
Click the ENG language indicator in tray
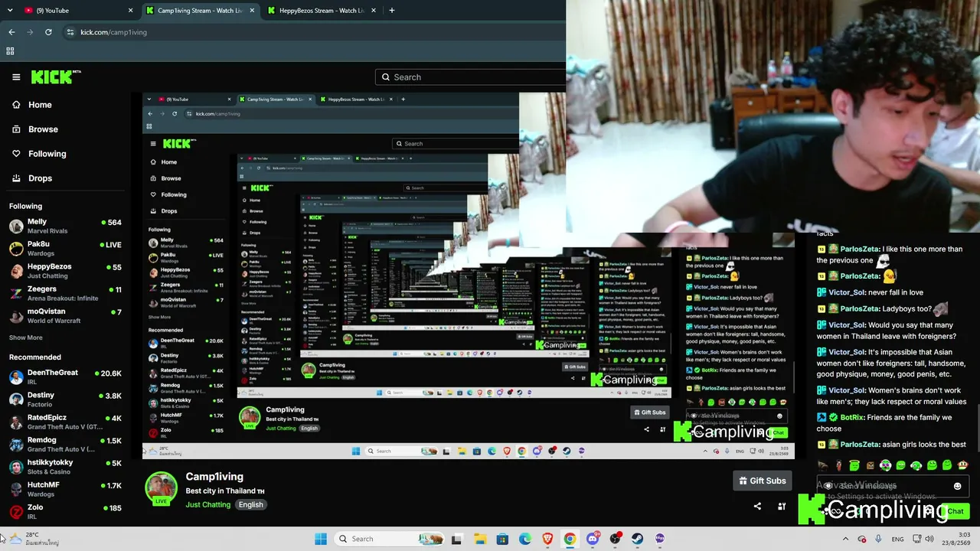pyautogui.click(x=897, y=540)
